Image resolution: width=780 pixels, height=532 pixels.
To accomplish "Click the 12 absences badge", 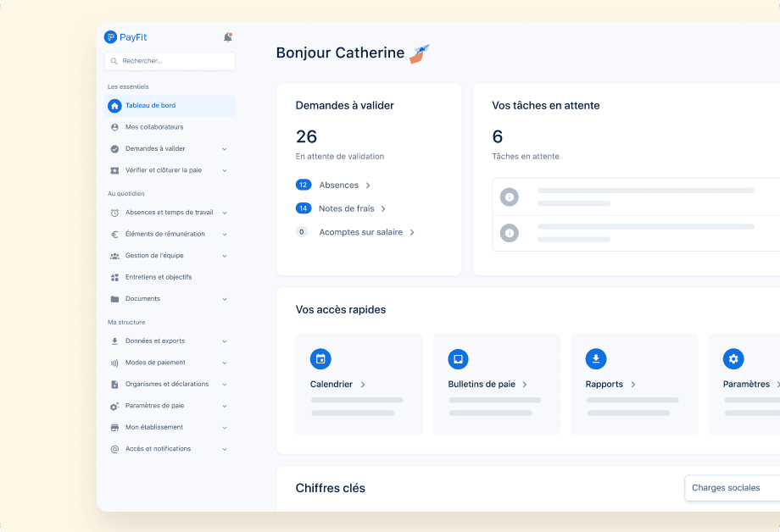I will pyautogui.click(x=304, y=185).
